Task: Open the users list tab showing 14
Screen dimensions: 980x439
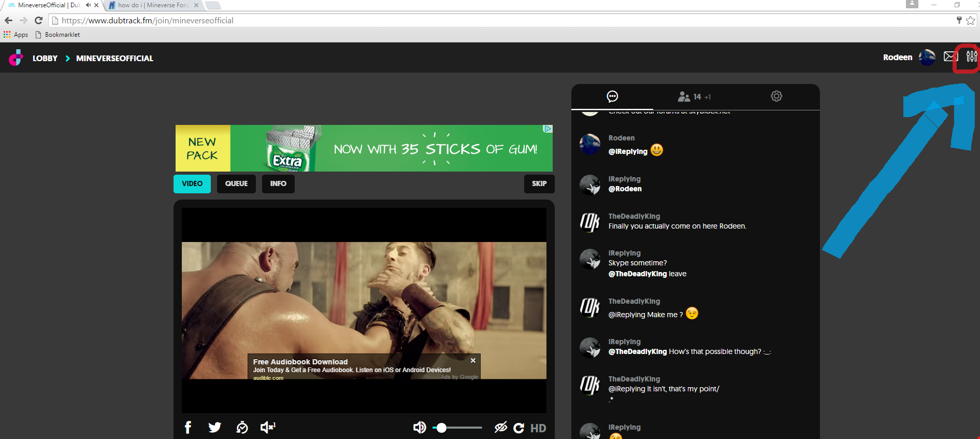Action: coord(694,96)
